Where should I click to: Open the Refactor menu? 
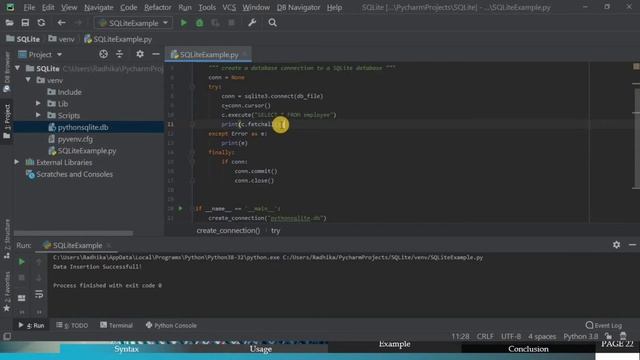(x=158, y=7)
